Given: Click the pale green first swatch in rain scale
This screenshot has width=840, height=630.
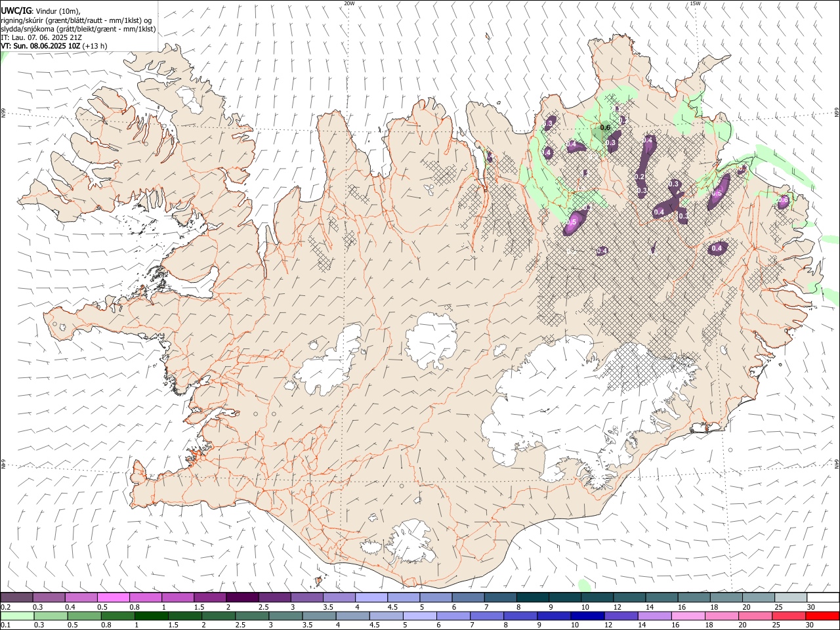Looking at the screenshot, I should 18,616.
